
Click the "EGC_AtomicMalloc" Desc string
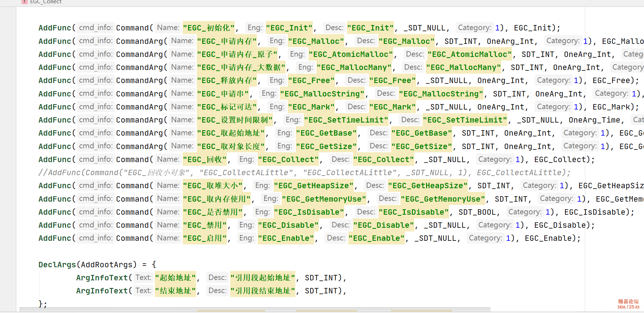pyautogui.click(x=470, y=54)
